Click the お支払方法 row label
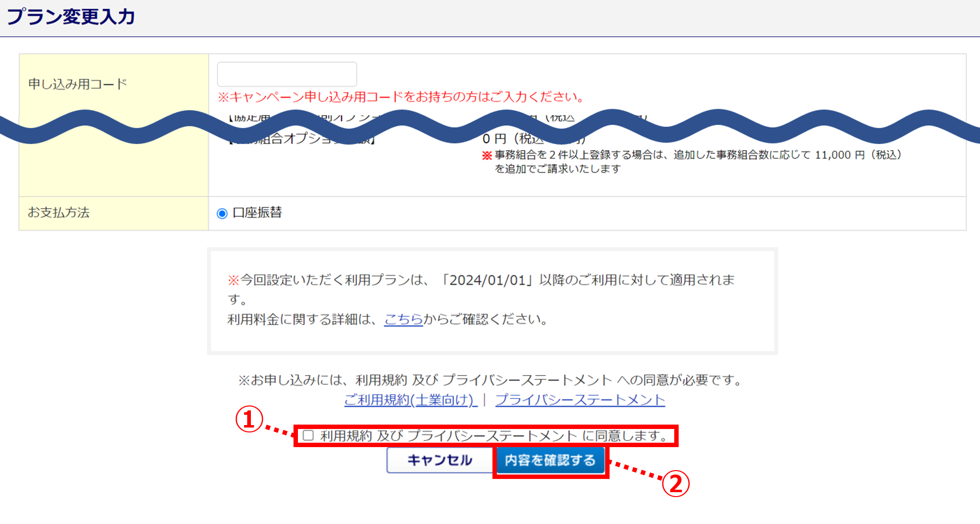980x524 pixels. (x=59, y=213)
